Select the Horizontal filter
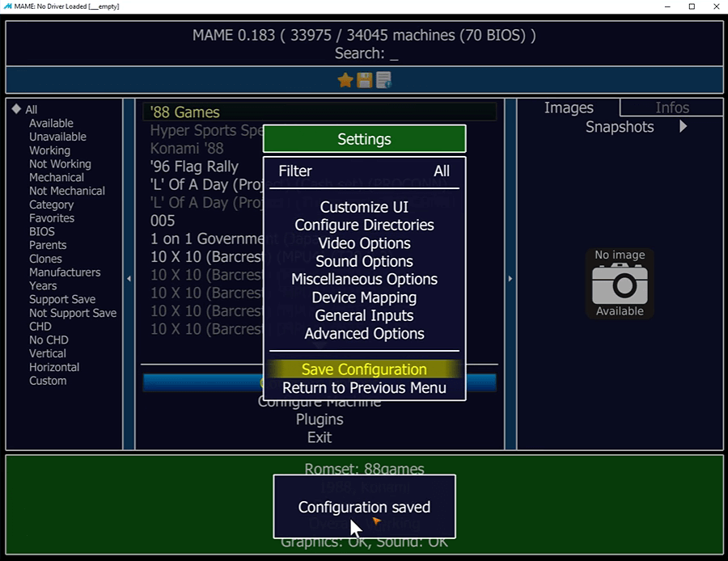 (54, 367)
